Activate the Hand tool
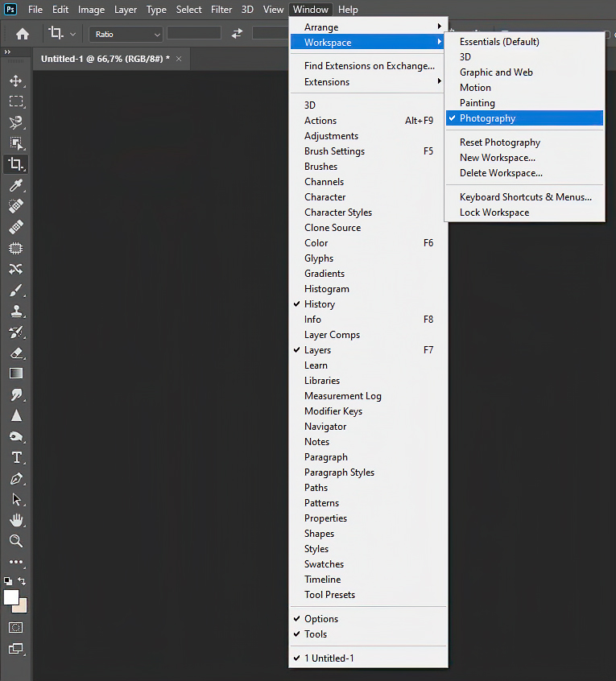Screen dimensions: 616x681 click(15, 520)
